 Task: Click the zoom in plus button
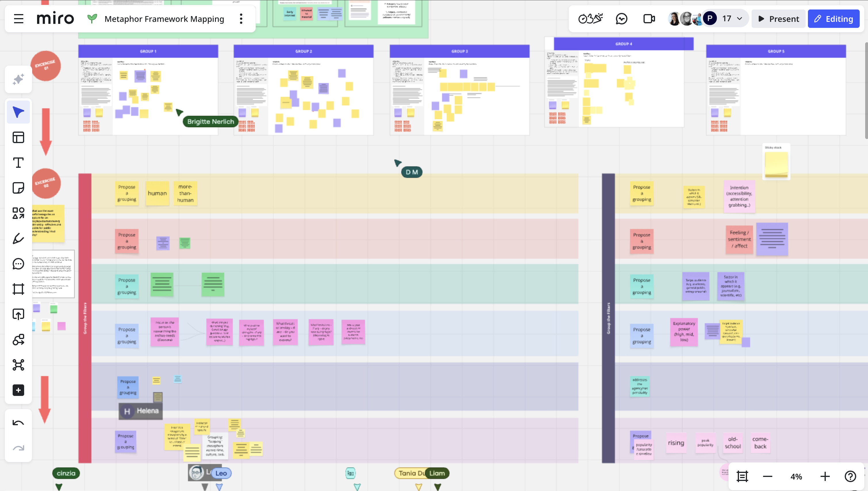point(825,476)
